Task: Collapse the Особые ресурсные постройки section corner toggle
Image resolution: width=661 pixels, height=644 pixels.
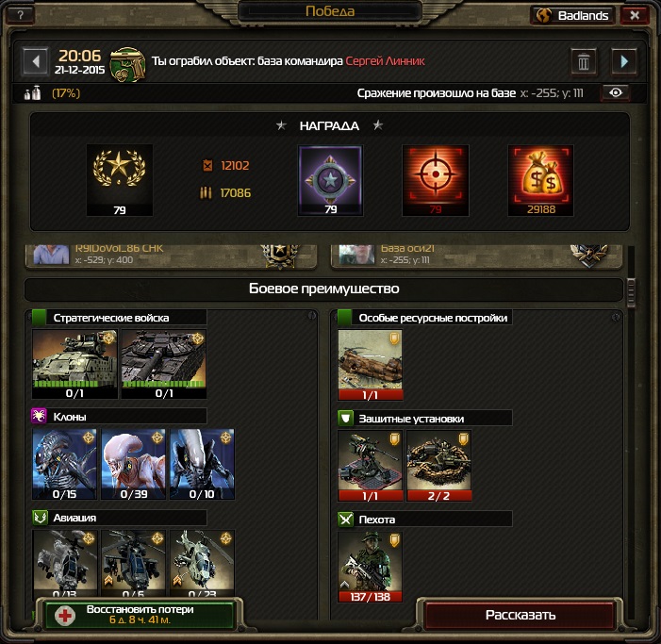Action: coord(616,317)
